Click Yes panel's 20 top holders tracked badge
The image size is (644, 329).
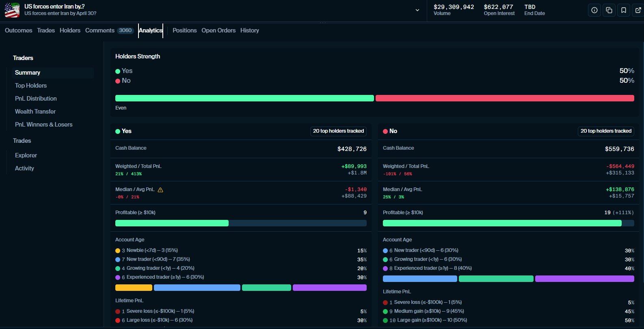click(338, 131)
